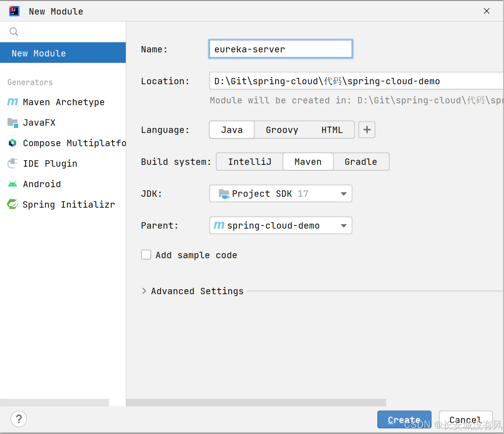Click the Compose Multiplatform hexagon icon

(13, 143)
